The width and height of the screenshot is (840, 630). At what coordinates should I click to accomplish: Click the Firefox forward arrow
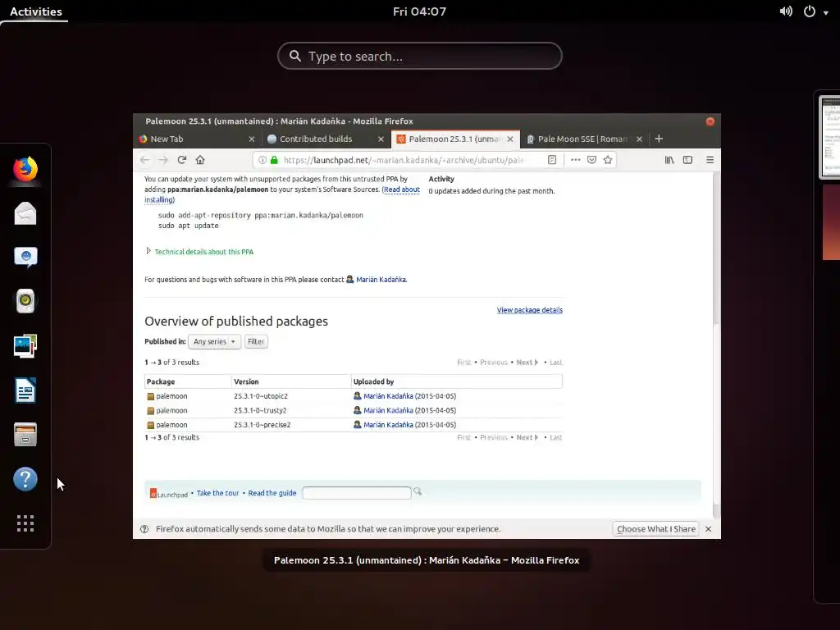pos(163,160)
